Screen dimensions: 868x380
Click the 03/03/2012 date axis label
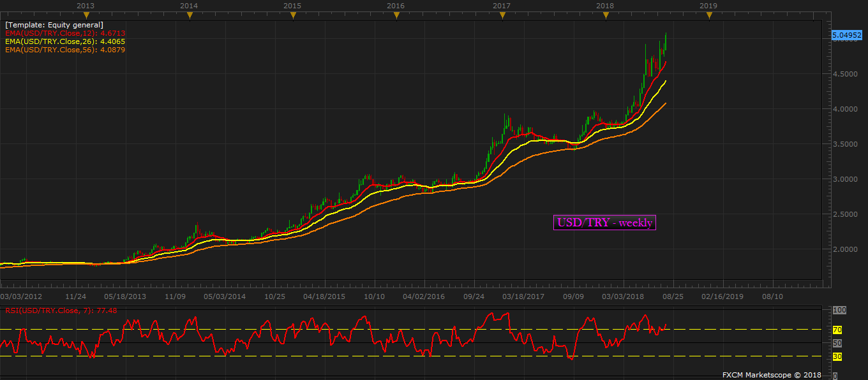21,296
